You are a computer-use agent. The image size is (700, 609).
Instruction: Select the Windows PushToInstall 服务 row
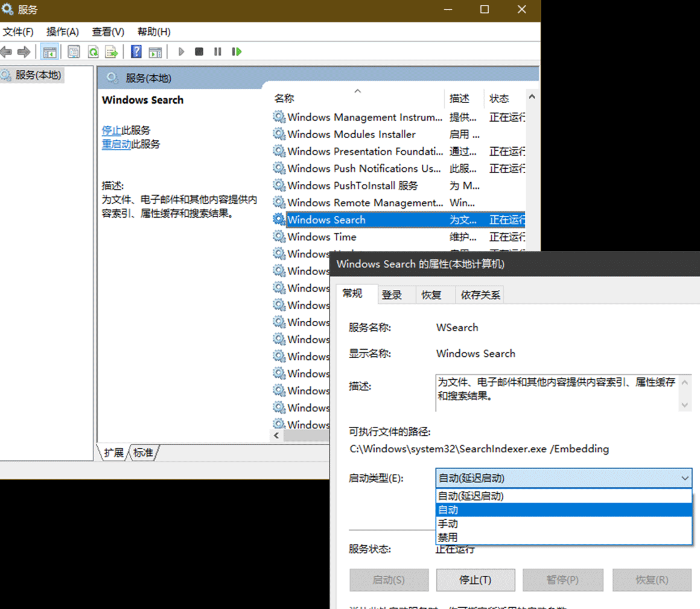click(399, 185)
